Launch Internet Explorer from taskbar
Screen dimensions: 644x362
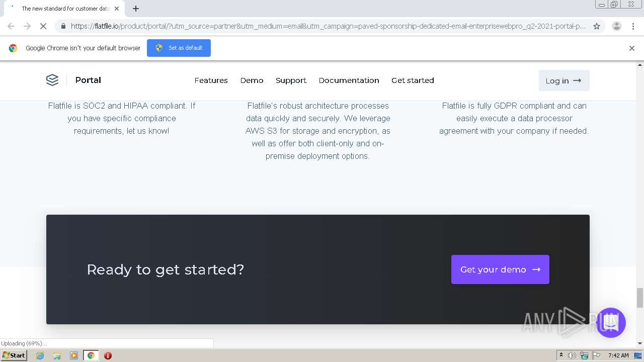tap(40, 355)
